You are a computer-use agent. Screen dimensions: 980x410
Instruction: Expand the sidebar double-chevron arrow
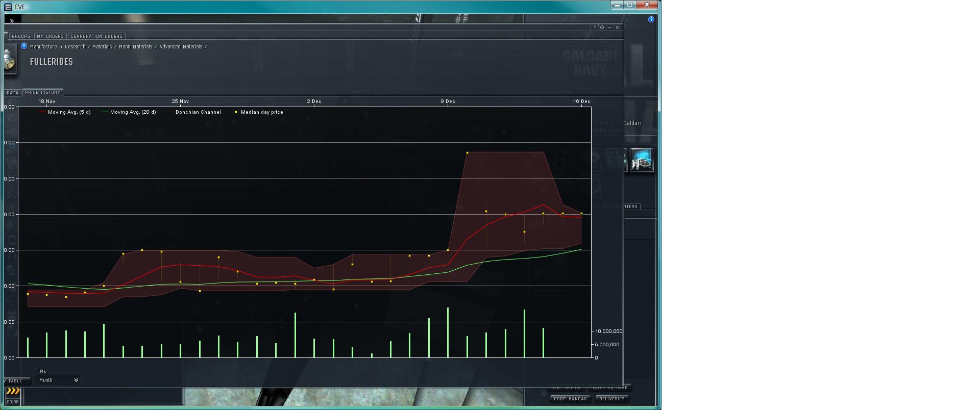[x=12, y=21]
